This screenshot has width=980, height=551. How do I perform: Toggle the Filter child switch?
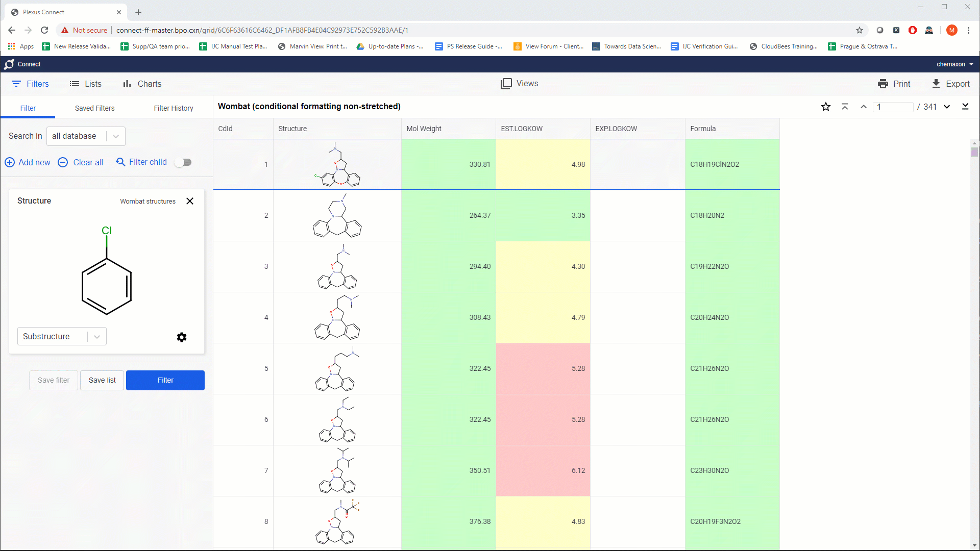pos(183,162)
